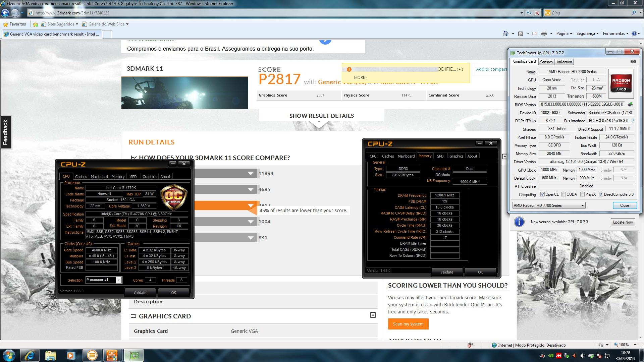Open the GPU-Z taskbar icon
The image size is (644, 362).
click(133, 355)
